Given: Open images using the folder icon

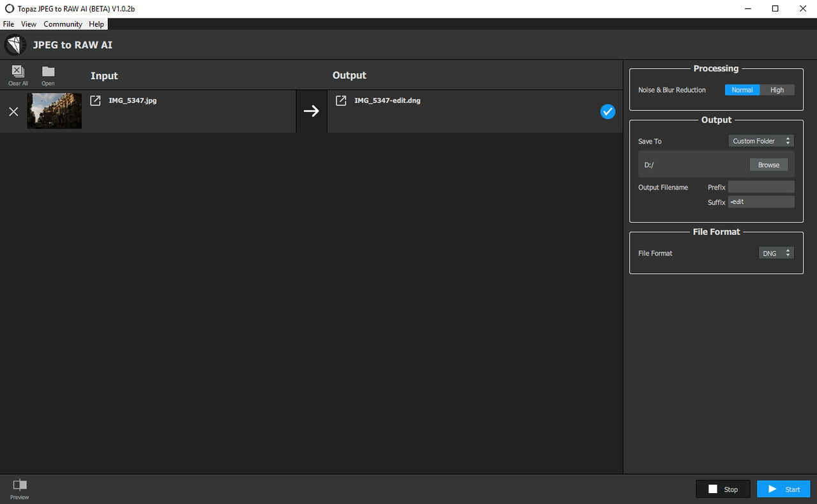Looking at the screenshot, I should tap(48, 72).
